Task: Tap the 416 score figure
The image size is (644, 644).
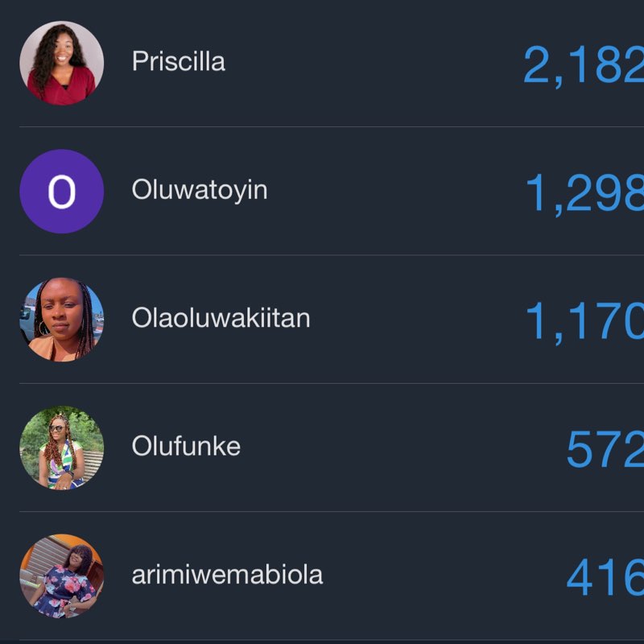Action: [x=605, y=576]
